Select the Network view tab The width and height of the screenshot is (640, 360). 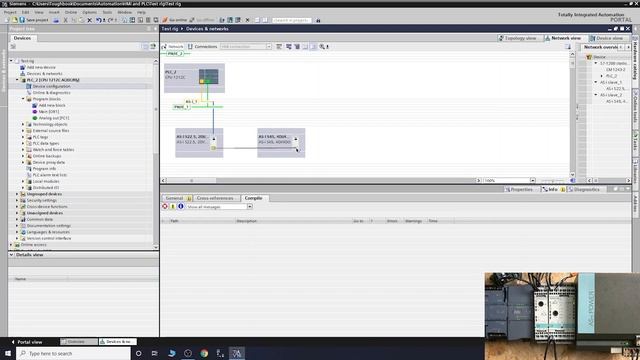coord(565,38)
